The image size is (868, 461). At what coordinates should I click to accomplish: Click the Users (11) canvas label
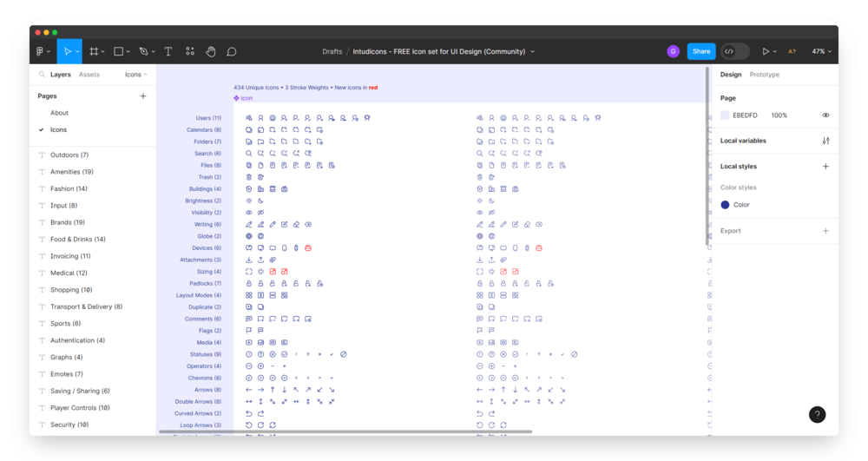[x=208, y=118]
